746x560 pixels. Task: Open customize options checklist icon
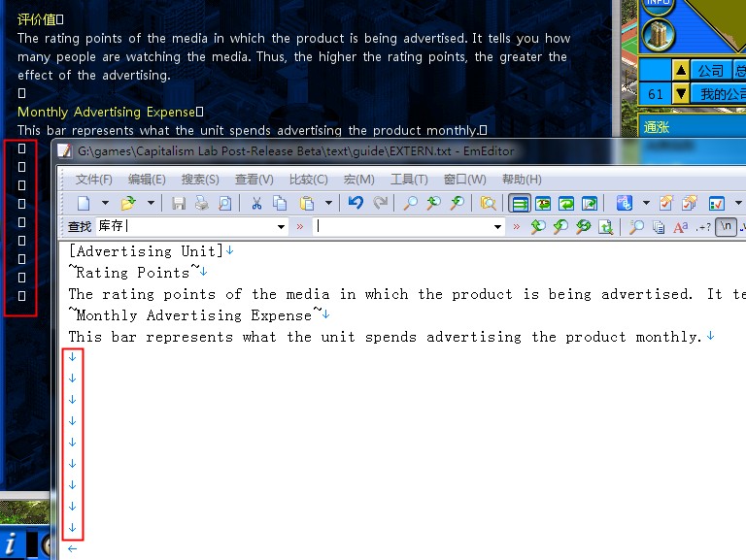[717, 204]
